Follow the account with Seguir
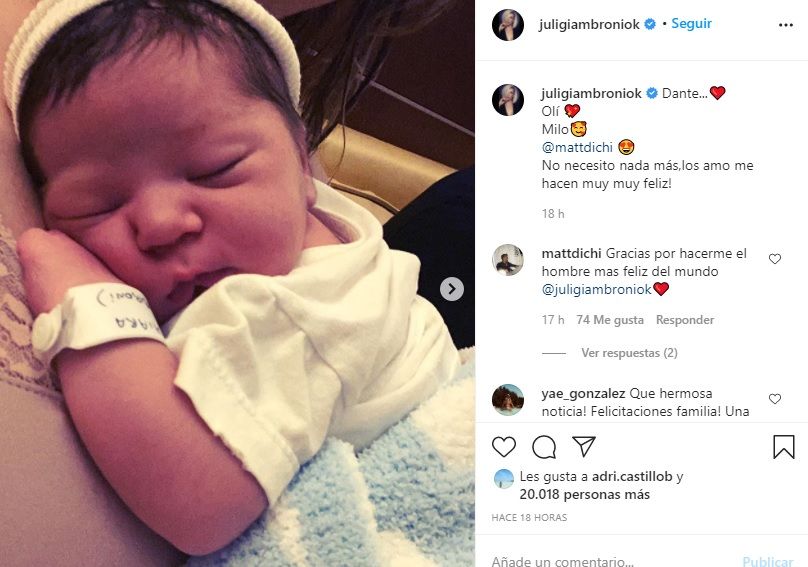 pyautogui.click(x=691, y=24)
